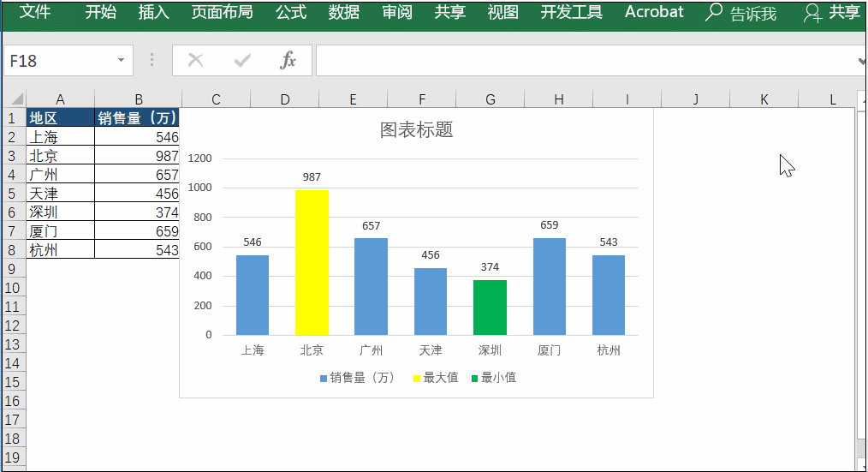Click the cell with value 543 in column B

click(x=137, y=249)
